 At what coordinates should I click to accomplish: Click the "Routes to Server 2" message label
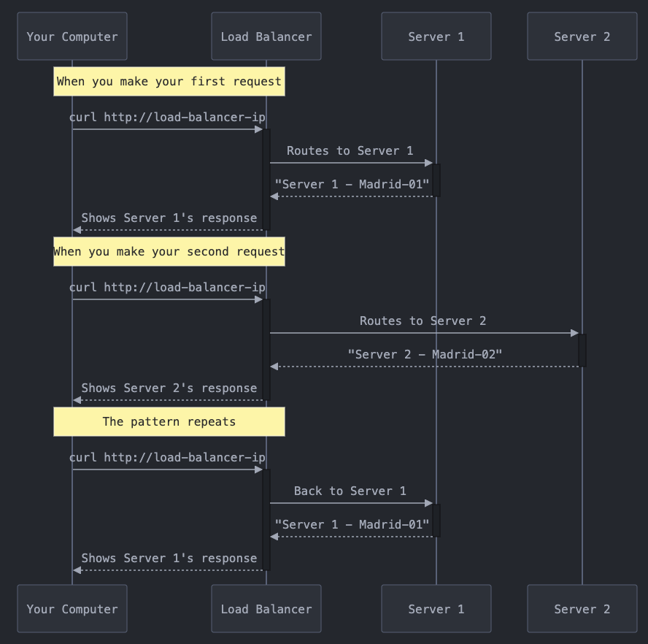pyautogui.click(x=423, y=321)
